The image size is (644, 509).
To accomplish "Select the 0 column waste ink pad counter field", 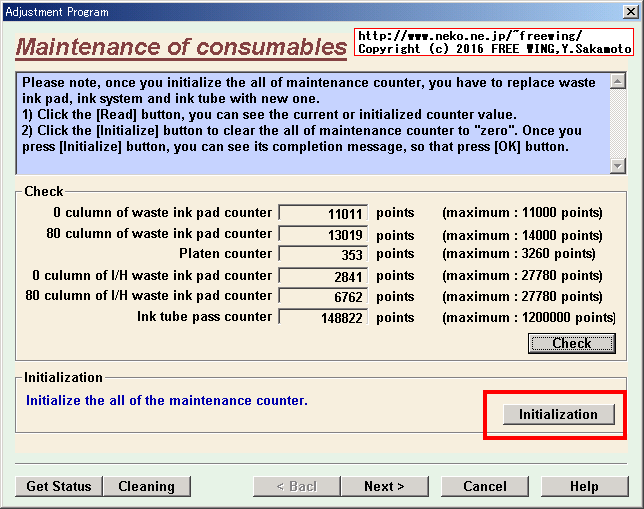I will pyautogui.click(x=323, y=213).
